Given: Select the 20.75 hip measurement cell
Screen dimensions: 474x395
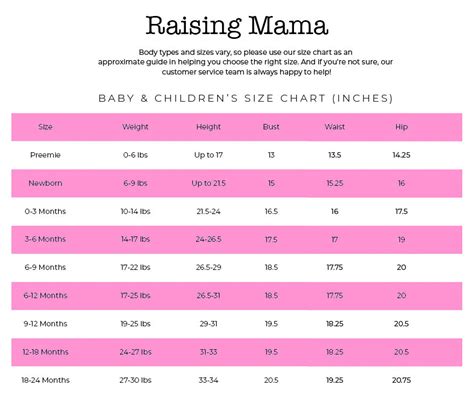Looking at the screenshot, I should tap(401, 380).
